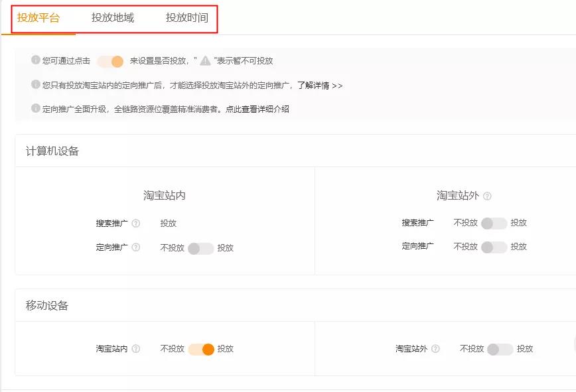
Task: Click help icon next to 淘宝站内 搜索推广
Action: point(136,223)
